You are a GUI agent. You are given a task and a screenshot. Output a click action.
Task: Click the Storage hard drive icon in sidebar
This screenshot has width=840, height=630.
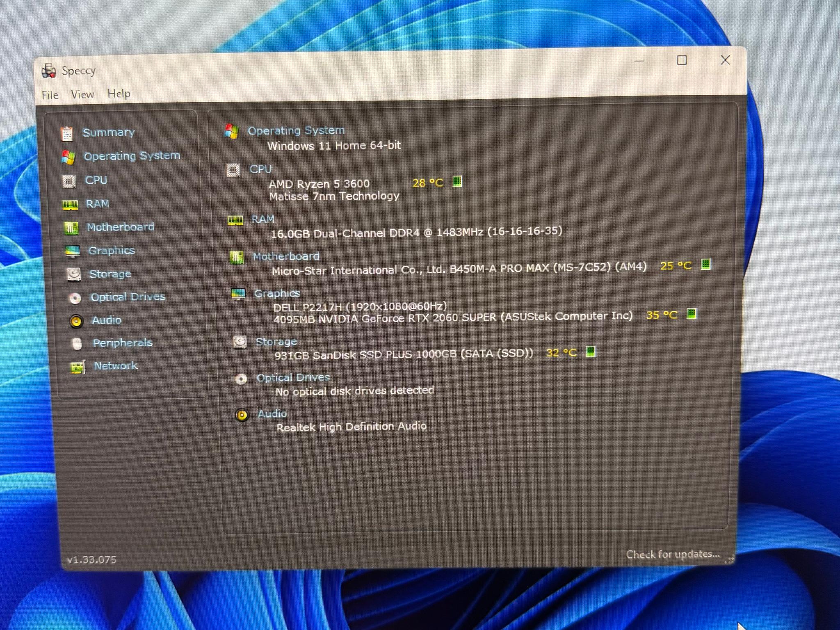point(74,274)
